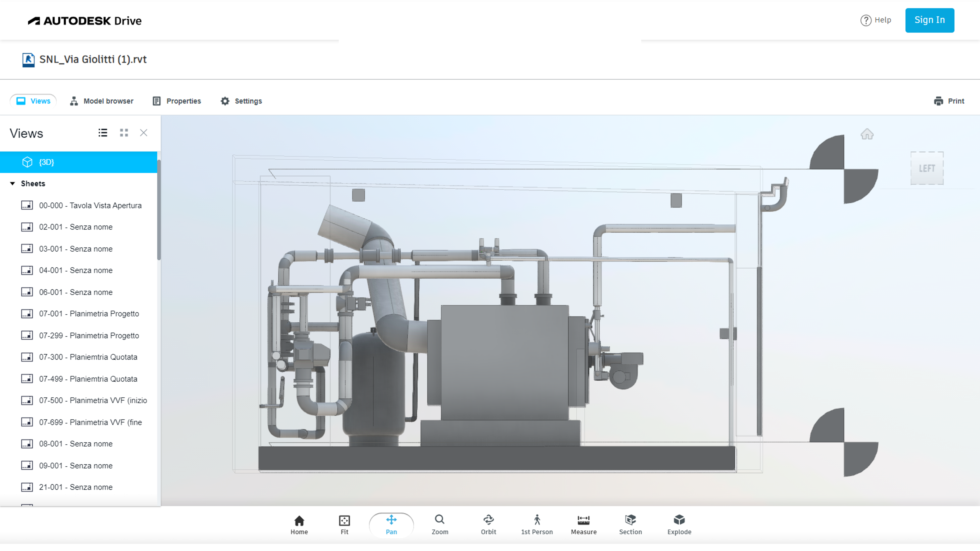The image size is (980, 551).
Task: Click the Explode model tool
Action: tap(679, 525)
